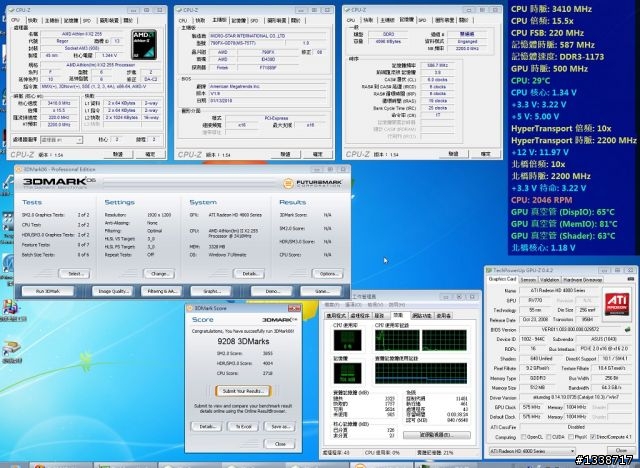The width and height of the screenshot is (640, 468).
Task: Click the 9208 3DMarks score text
Action: click(243, 341)
